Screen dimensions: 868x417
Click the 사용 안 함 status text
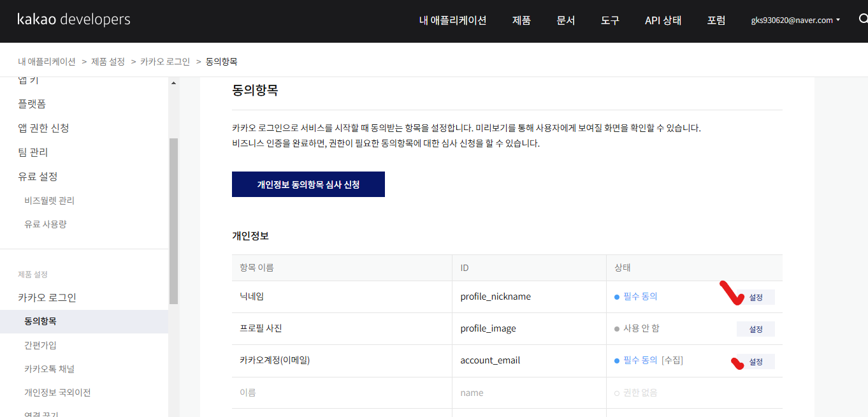pos(641,328)
